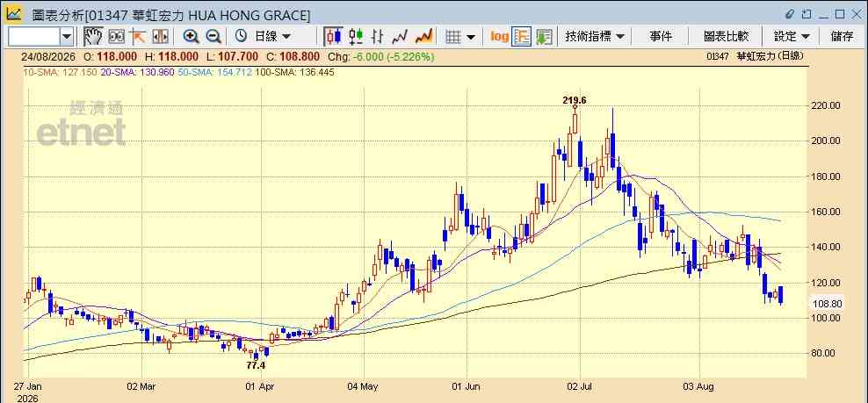Click the 01 Apr date axis label
868x403 pixels.
point(260,385)
